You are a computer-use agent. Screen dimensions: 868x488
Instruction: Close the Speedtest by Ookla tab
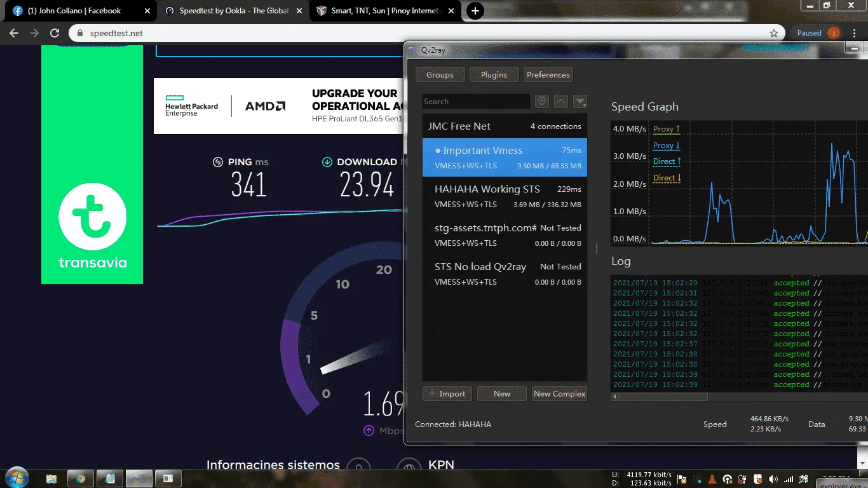pyautogui.click(x=299, y=11)
